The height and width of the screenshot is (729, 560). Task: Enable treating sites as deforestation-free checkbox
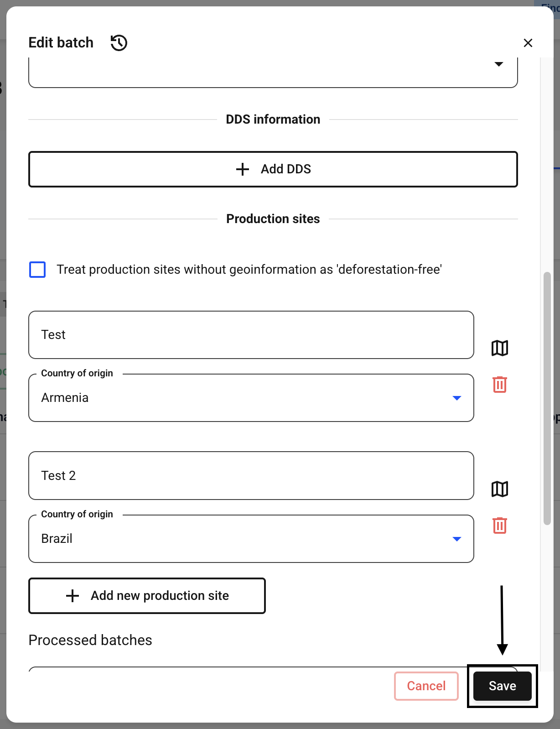37,270
